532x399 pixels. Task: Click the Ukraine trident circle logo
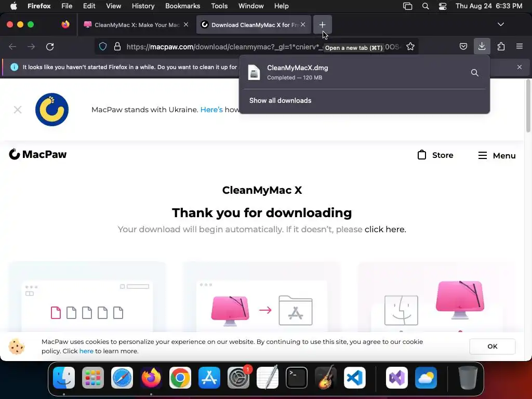(x=52, y=110)
